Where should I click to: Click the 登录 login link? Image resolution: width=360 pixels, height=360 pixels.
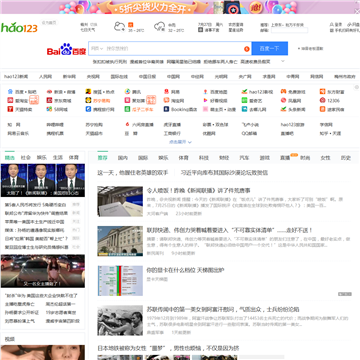pyautogui.click(x=336, y=25)
